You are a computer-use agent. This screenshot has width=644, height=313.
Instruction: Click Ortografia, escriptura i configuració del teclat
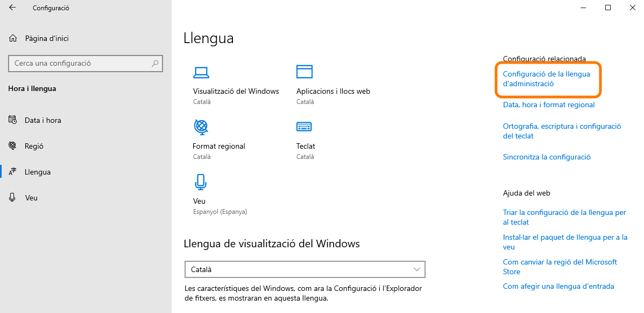pyautogui.click(x=562, y=131)
